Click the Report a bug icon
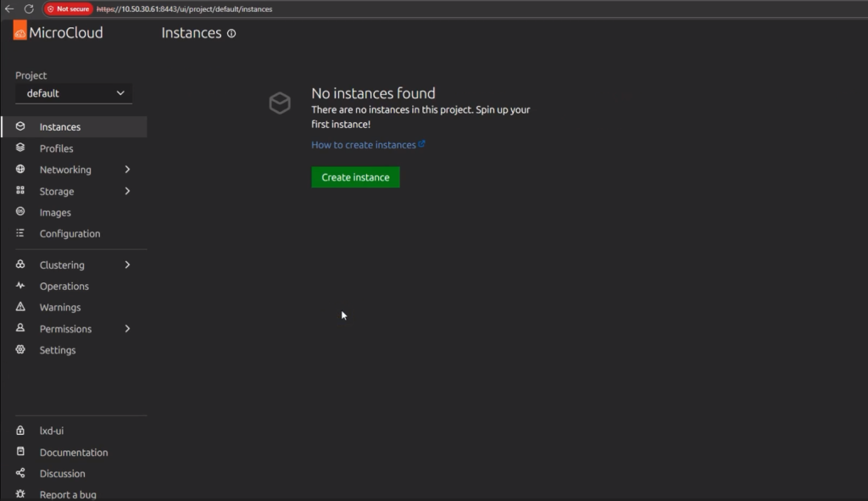Screen dimensions: 868x501 click(20, 494)
